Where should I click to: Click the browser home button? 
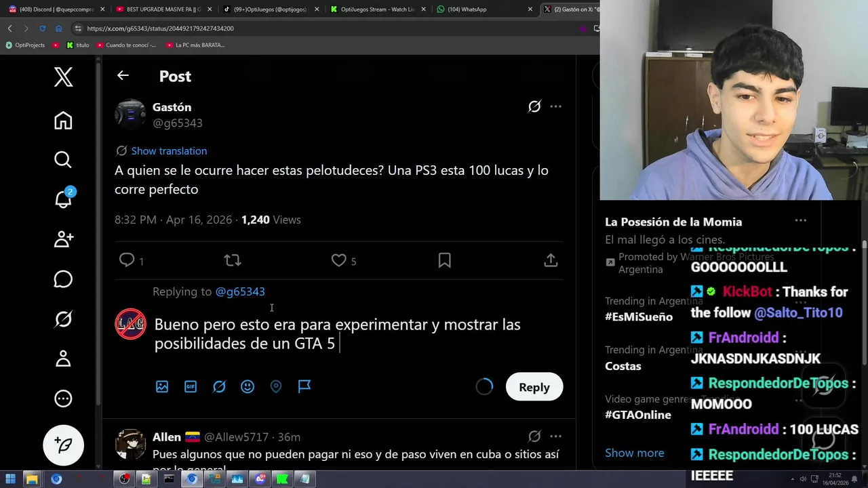point(58,28)
